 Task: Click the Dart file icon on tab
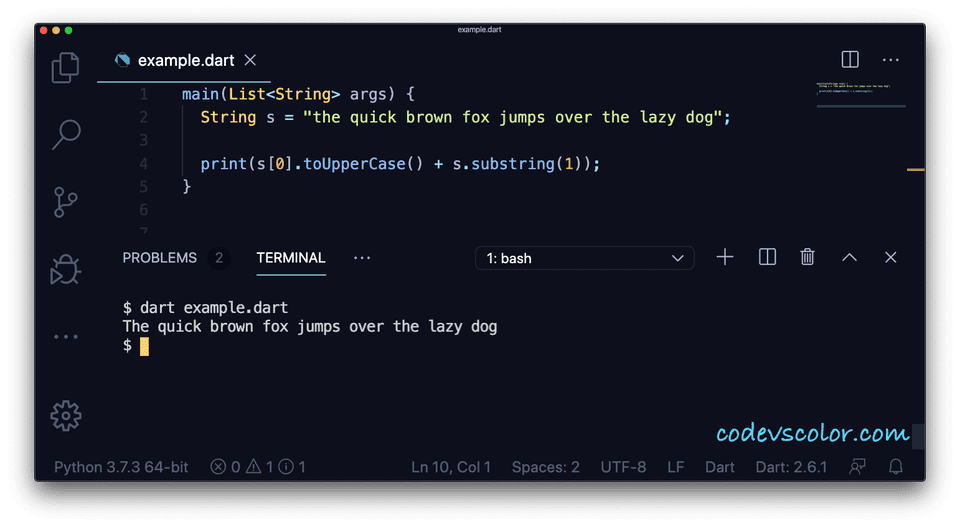[122, 60]
